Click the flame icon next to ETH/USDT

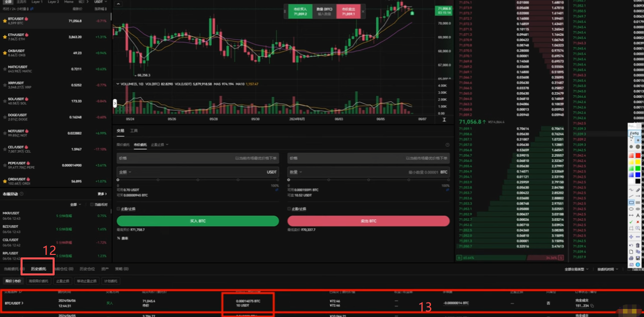click(27, 35)
